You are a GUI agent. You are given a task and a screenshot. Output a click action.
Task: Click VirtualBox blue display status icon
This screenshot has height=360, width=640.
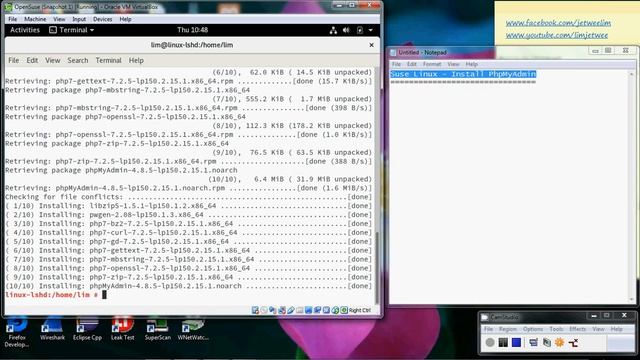tap(309, 310)
